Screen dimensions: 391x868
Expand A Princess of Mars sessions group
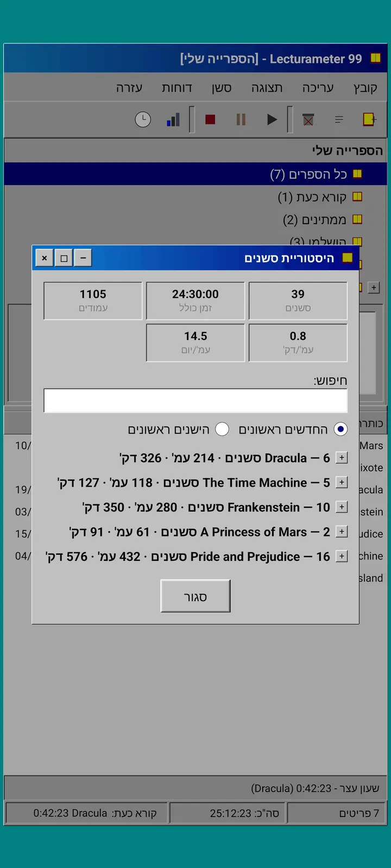pyautogui.click(x=342, y=532)
